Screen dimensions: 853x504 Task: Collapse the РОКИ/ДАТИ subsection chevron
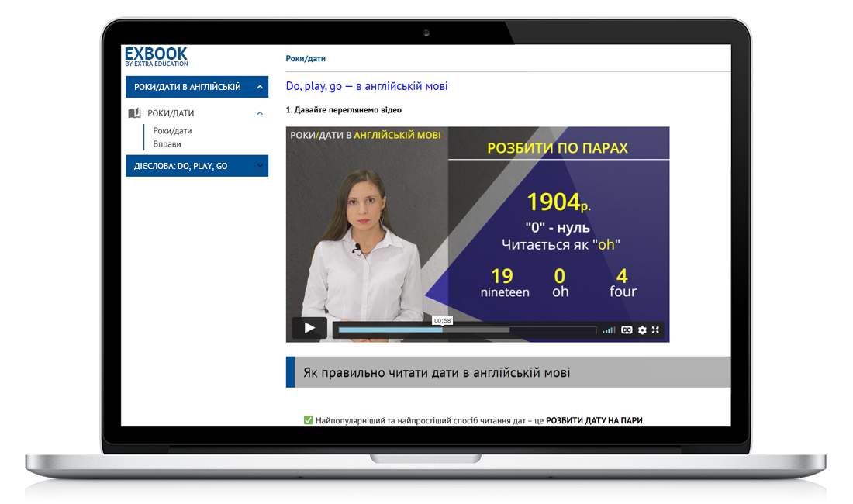(260, 113)
